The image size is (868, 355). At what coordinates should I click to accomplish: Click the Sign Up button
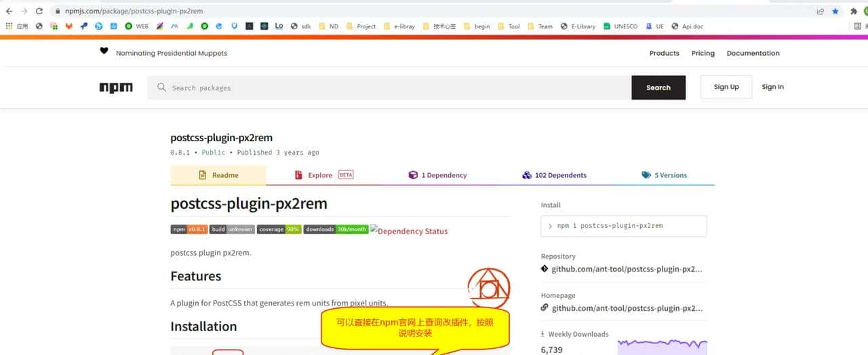[x=726, y=87]
